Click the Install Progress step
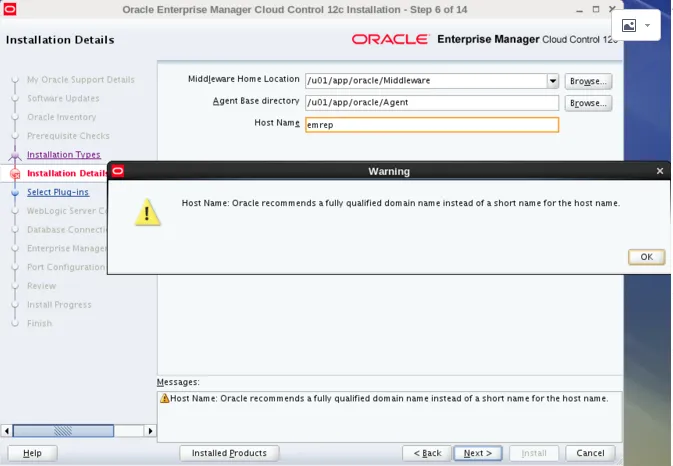The image size is (673, 466). [59, 305]
